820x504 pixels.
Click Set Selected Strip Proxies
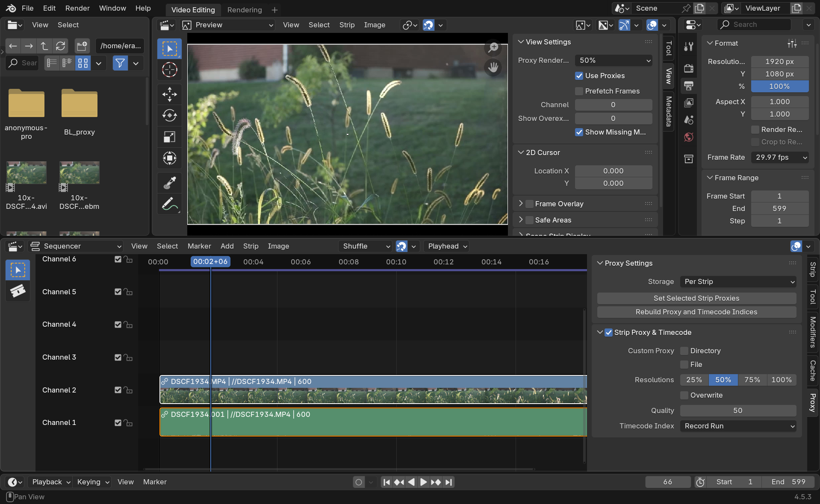[696, 298]
